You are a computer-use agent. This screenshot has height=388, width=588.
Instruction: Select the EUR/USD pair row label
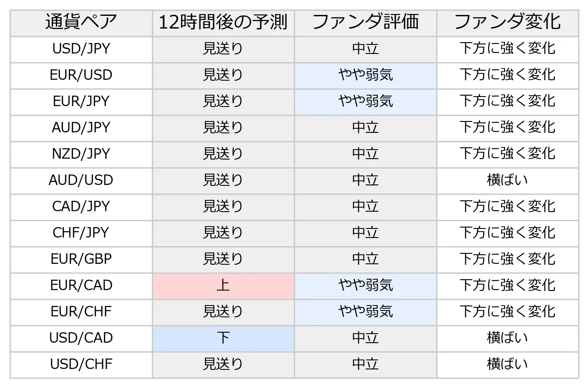81,75
